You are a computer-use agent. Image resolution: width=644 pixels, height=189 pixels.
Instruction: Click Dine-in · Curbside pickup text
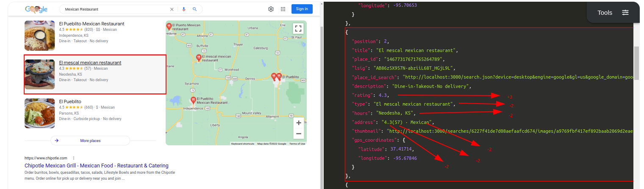coord(79,119)
